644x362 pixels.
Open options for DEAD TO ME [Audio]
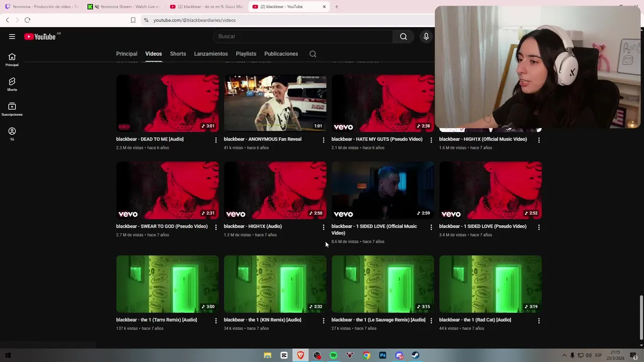point(216,140)
